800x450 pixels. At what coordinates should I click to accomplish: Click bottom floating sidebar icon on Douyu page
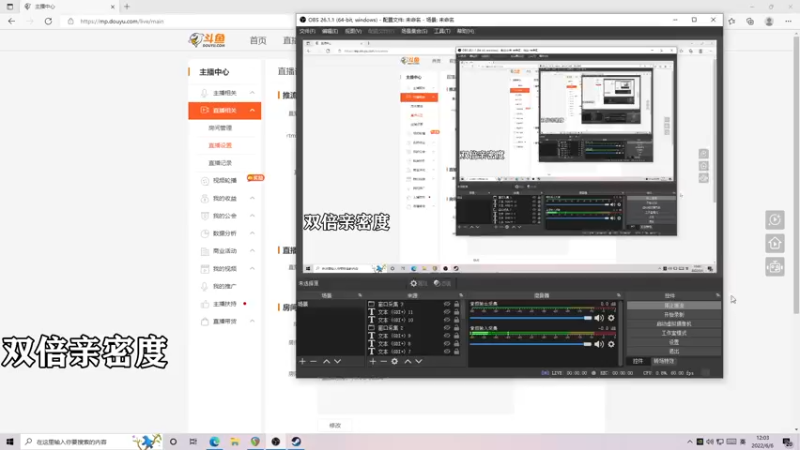click(x=774, y=267)
